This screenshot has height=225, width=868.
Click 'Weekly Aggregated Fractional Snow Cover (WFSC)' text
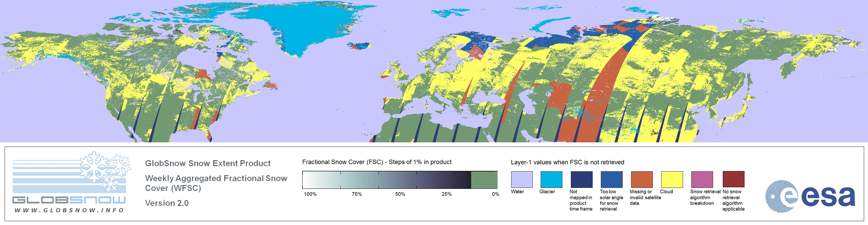click(216, 183)
